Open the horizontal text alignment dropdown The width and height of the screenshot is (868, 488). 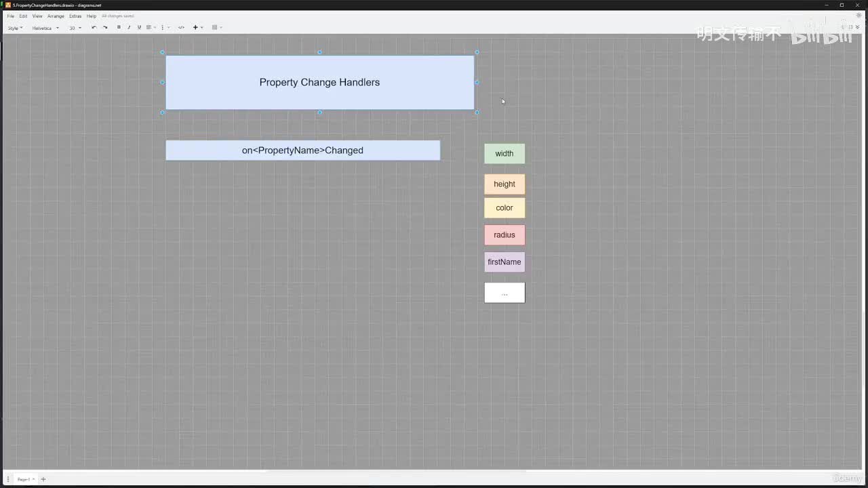click(x=151, y=28)
